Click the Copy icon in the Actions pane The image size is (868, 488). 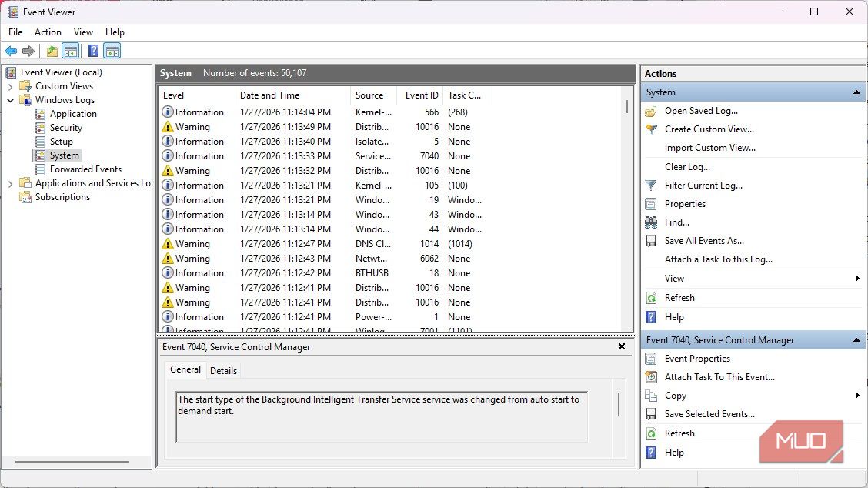point(651,396)
